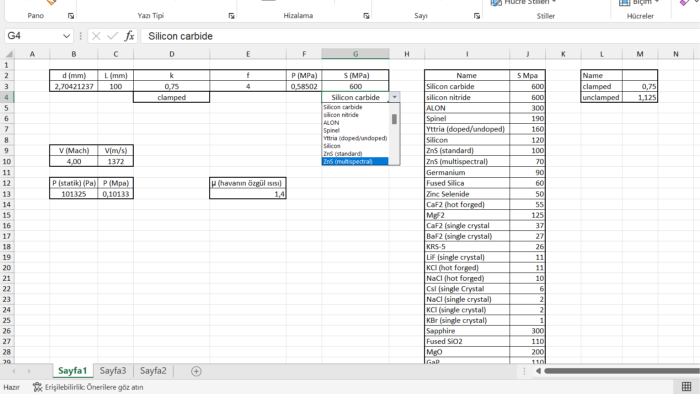Choose Yttria (doped/undoped) from dropdown list
Screen dimensions: 700x394
point(355,138)
